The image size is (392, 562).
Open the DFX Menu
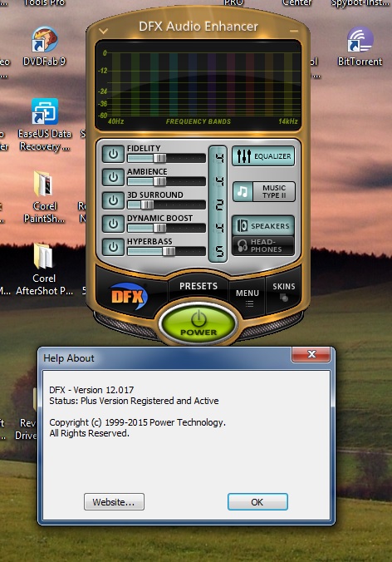coord(247,297)
